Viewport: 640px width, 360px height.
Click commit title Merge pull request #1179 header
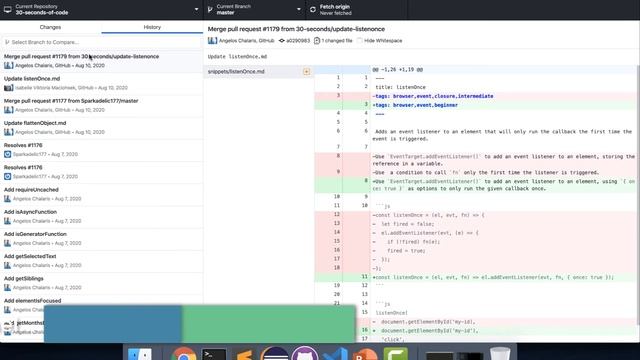[296, 29]
